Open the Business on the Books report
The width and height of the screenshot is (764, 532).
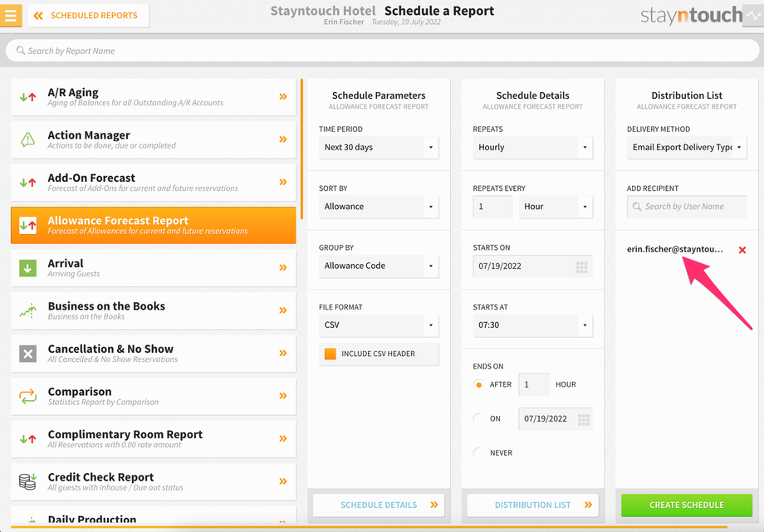point(153,311)
